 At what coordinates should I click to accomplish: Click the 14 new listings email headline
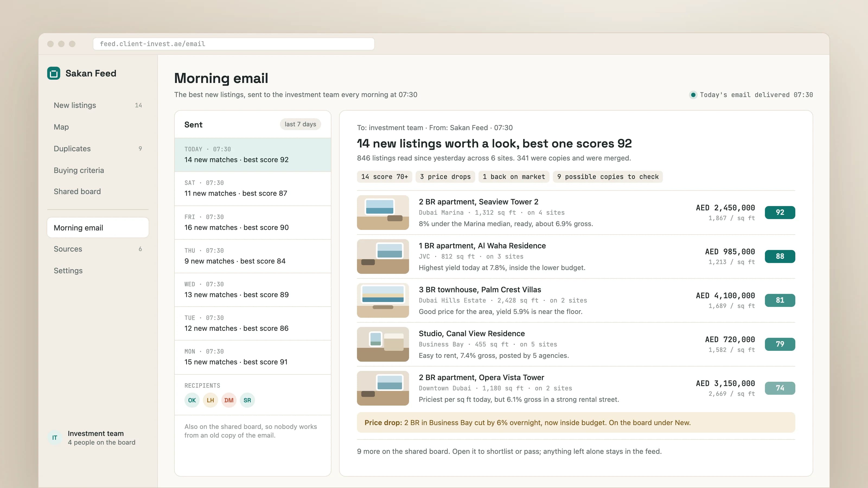click(494, 143)
